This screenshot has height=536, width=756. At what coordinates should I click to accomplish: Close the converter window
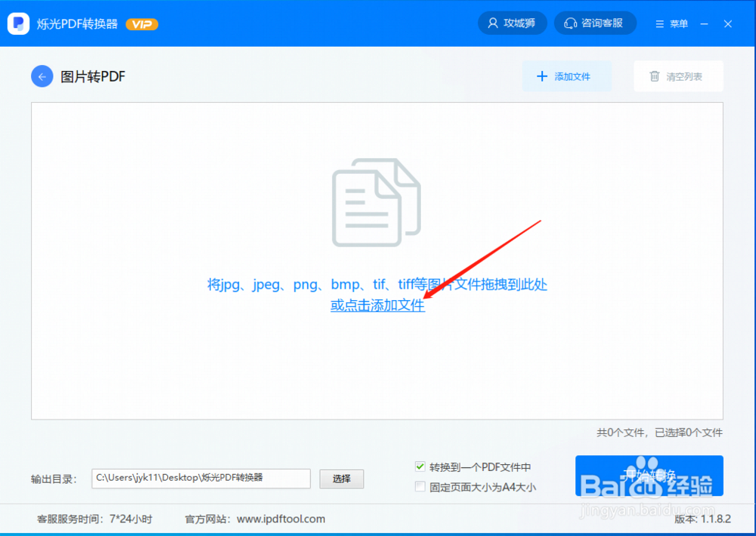[x=728, y=23]
